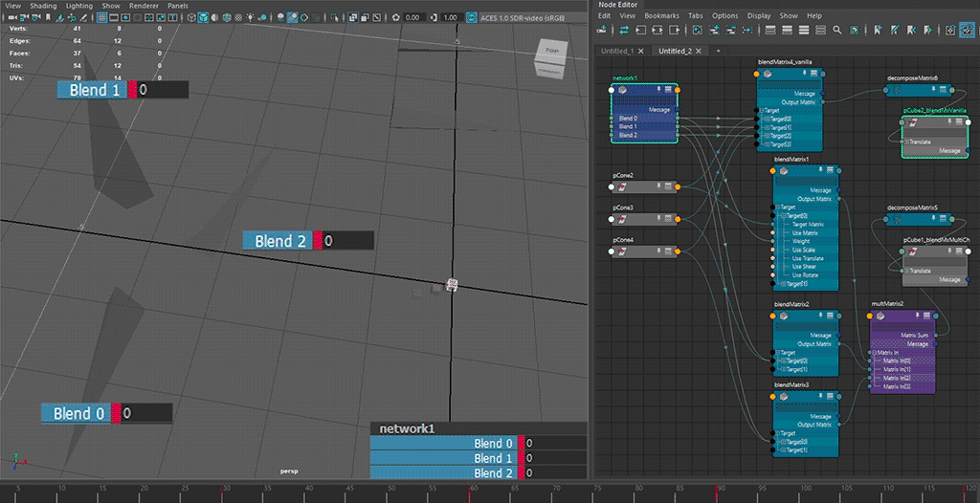The image size is (980, 503).
Task: Click the ViewCube in the viewport
Action: [x=549, y=57]
